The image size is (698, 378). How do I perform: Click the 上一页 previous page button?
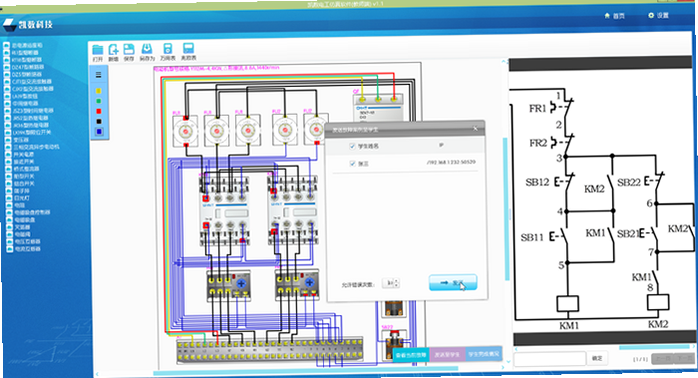pyautogui.click(x=662, y=358)
